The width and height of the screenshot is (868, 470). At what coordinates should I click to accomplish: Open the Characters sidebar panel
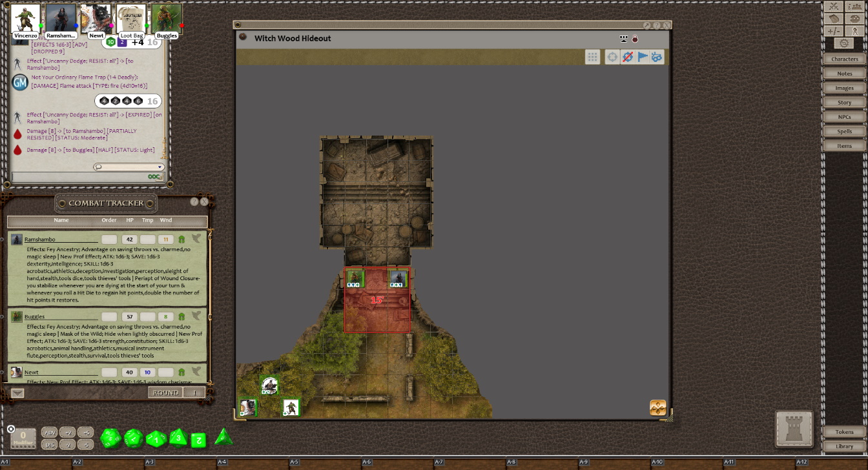point(844,59)
